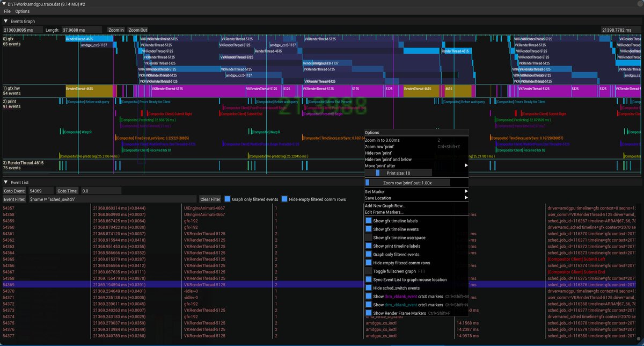Click the Goto Time button
This screenshot has width=644, height=346.
pos(68,191)
